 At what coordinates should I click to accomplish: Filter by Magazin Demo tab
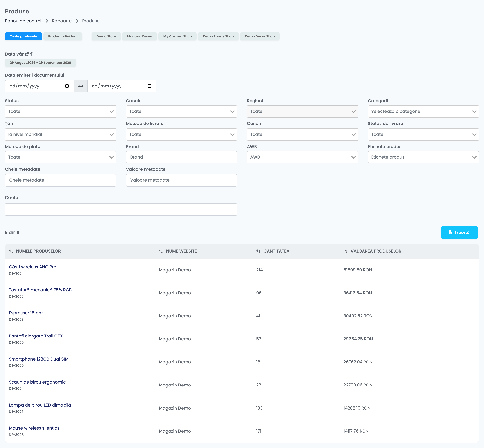tap(139, 36)
